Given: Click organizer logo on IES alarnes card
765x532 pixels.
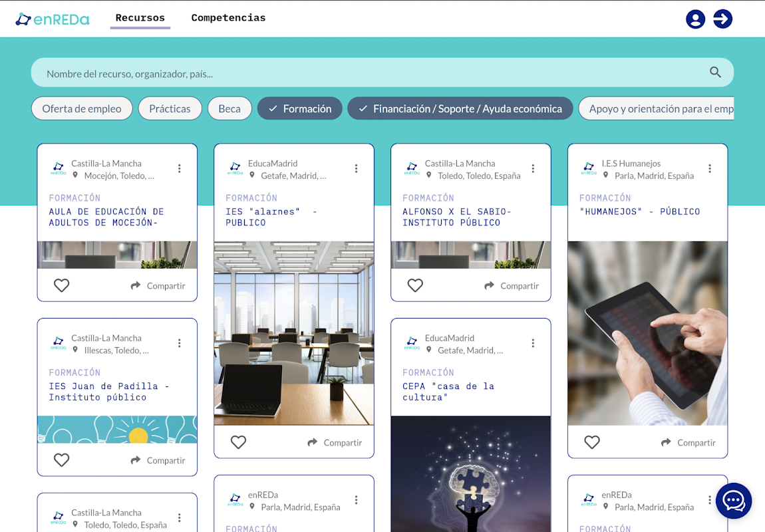Looking at the screenshot, I should [235, 168].
